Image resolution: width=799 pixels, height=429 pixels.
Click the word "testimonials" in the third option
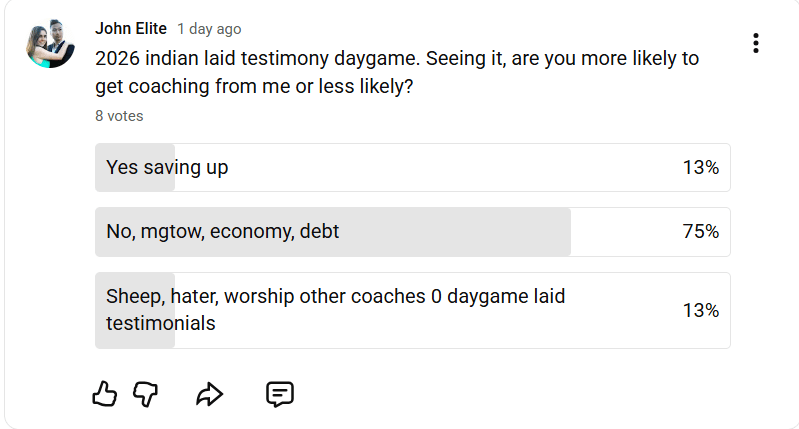[160, 324]
